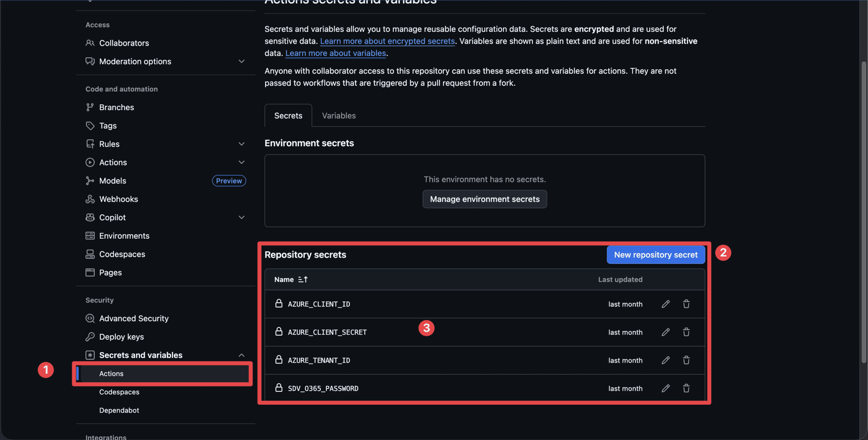The image size is (868, 440).
Task: Click the trash icon for AZURE_CLIENT_SECRET
Action: tap(686, 332)
